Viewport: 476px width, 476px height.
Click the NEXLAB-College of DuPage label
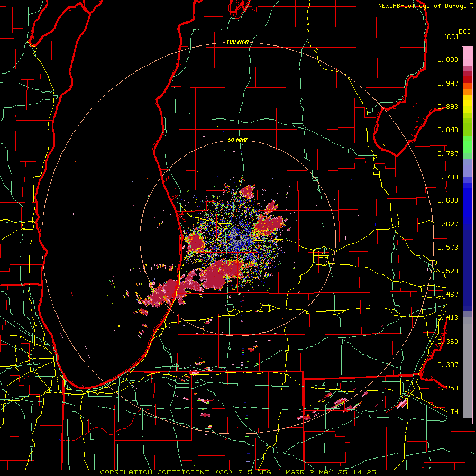pyautogui.click(x=423, y=6)
